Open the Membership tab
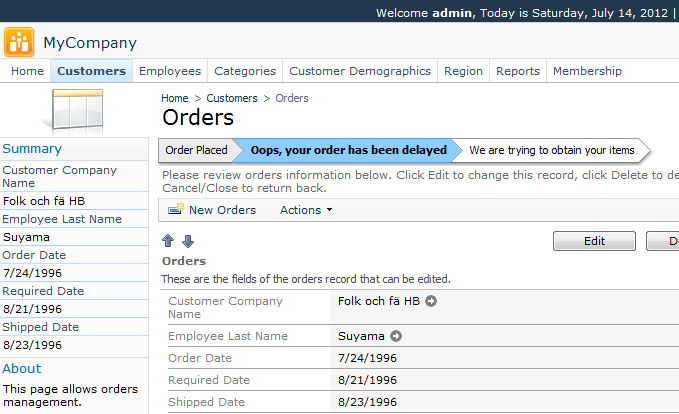Screen dimensions: 679x414 coord(587,71)
